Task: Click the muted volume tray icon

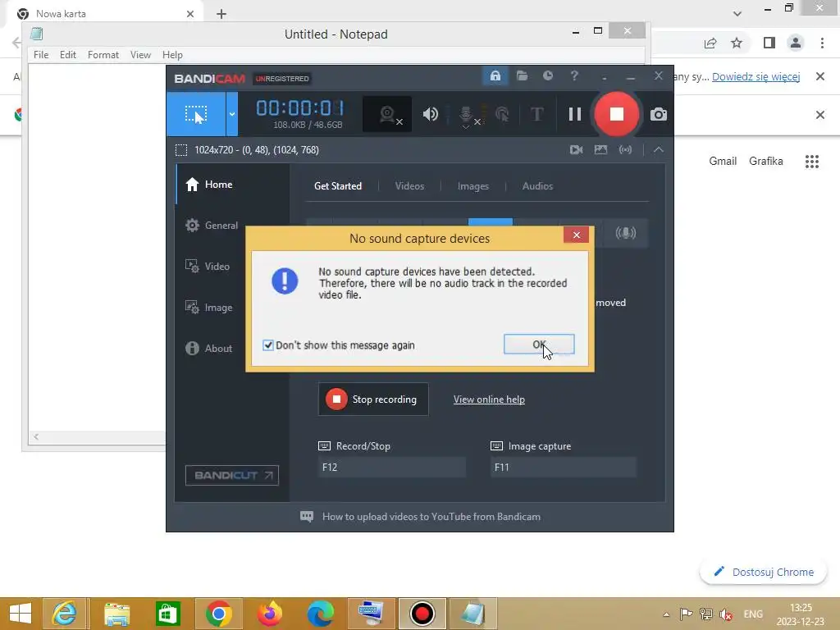Action: pos(726,614)
